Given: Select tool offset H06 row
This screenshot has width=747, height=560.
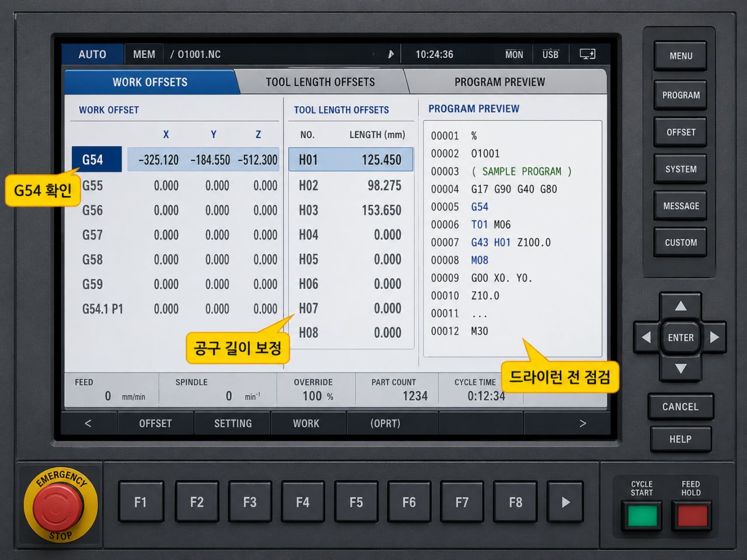Looking at the screenshot, I should pos(351,284).
